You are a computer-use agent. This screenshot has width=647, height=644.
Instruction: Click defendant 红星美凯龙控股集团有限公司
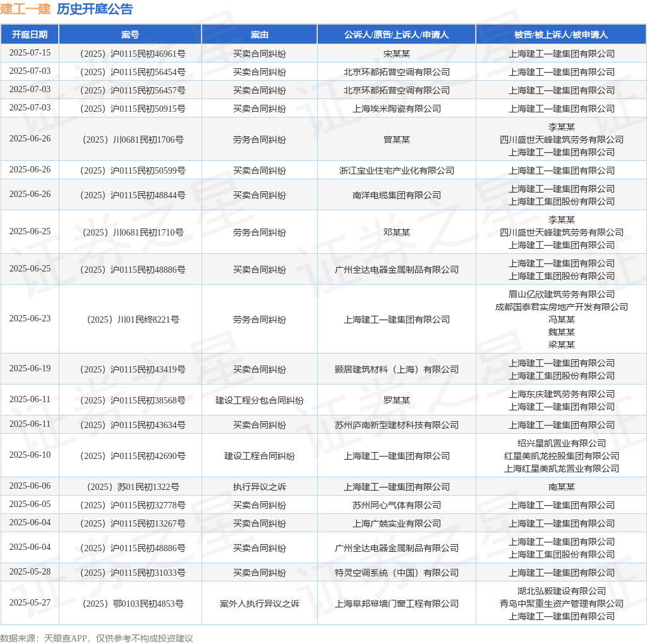point(561,456)
